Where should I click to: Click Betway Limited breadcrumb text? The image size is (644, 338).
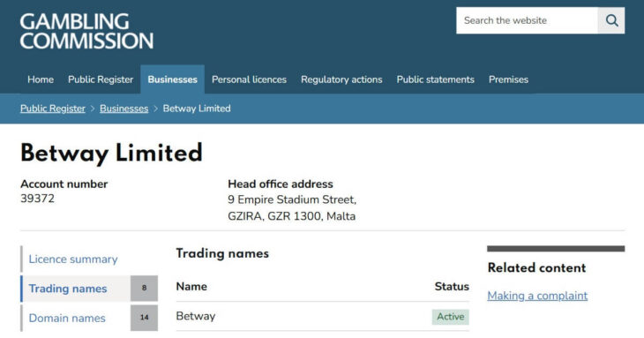(197, 109)
